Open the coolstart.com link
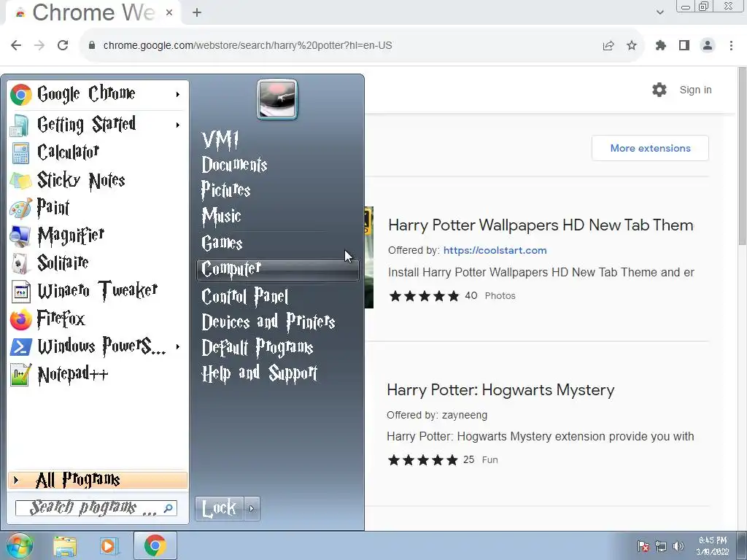Screen dimensions: 747x560 495,251
